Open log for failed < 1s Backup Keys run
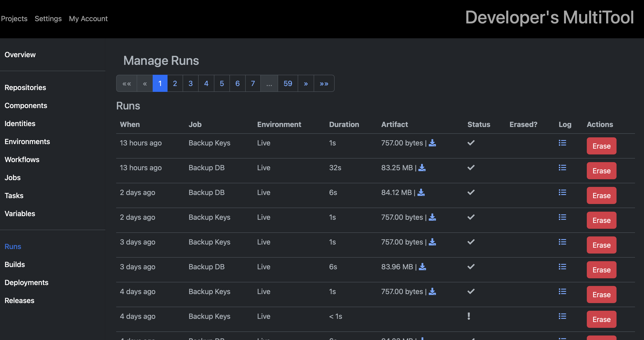 [x=562, y=316]
